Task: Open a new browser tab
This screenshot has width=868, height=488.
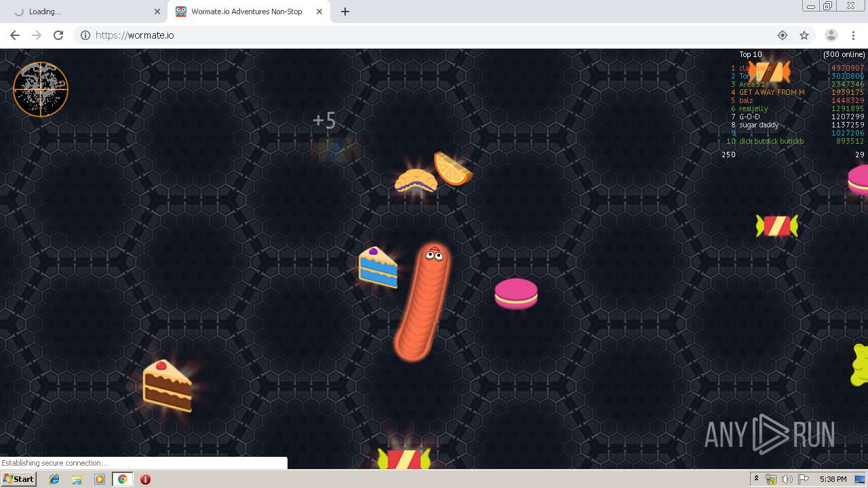Action: [345, 12]
